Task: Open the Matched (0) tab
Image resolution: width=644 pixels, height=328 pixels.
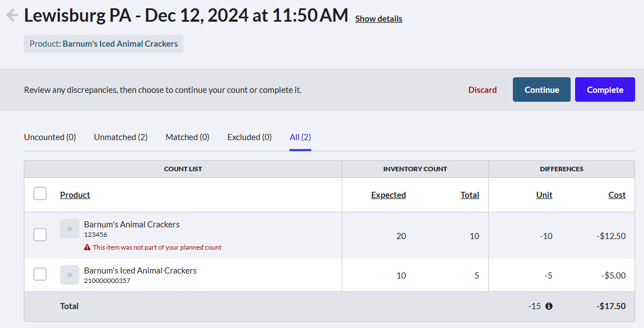Action: pos(187,137)
